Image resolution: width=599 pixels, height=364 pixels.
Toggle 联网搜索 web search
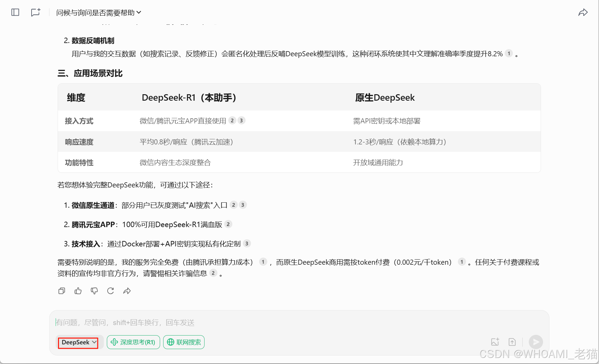184,342
